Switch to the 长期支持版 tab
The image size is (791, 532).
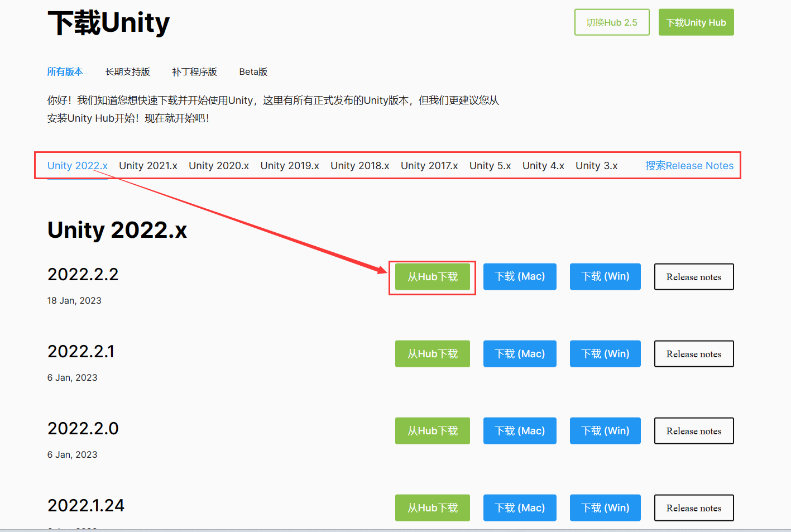click(x=128, y=71)
